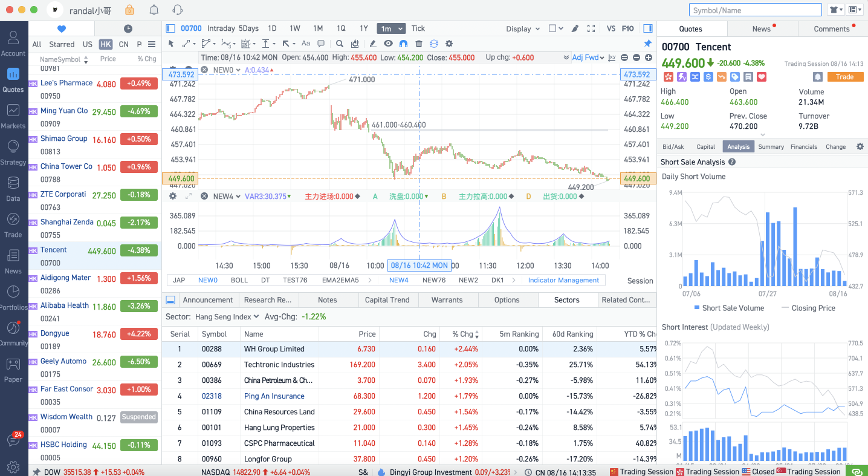Screen dimensions: 868x476
Task: Select the Bid/Ask tab
Action: (x=673, y=146)
